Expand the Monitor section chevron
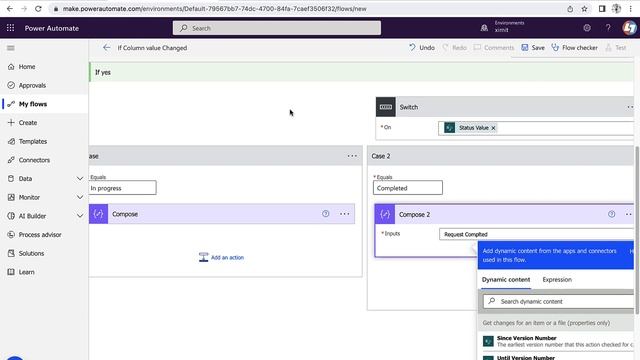Viewport: 640px width, 360px height. coord(80,197)
